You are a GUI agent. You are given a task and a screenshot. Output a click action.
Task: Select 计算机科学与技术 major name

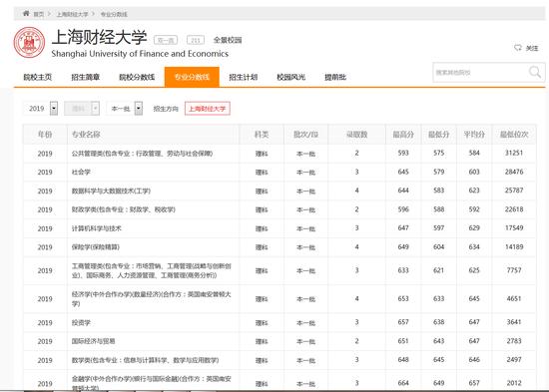click(96, 228)
